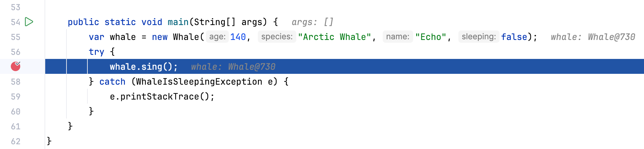Click the 'sing' method call
This screenshot has height=149, width=644.
tap(152, 67)
